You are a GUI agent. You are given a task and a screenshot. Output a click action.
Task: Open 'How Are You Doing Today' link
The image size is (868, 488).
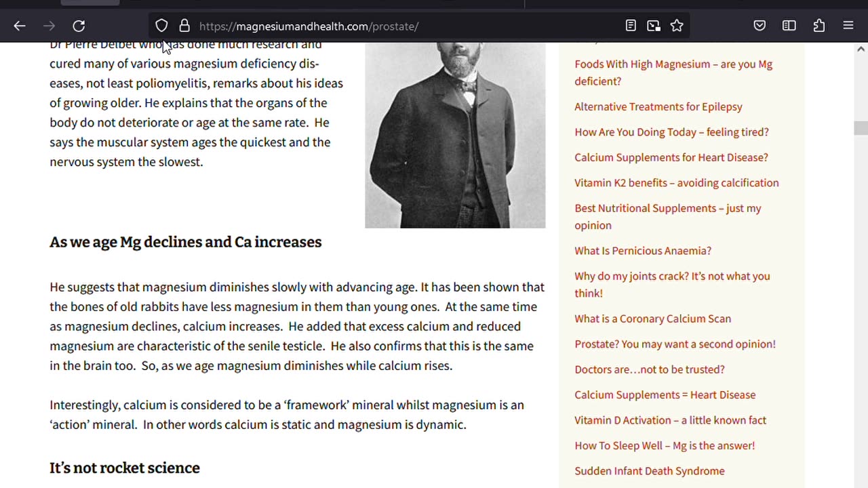(x=671, y=132)
